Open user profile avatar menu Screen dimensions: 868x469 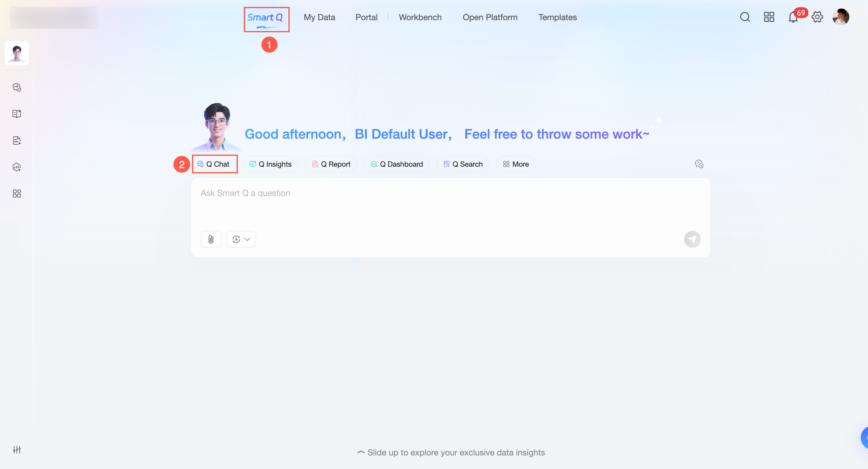pyautogui.click(x=840, y=17)
